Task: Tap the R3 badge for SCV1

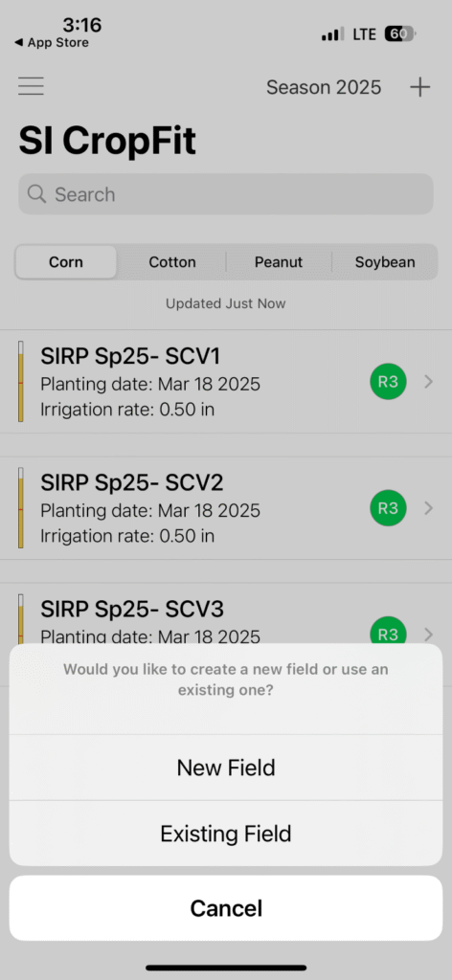Action: point(388,381)
